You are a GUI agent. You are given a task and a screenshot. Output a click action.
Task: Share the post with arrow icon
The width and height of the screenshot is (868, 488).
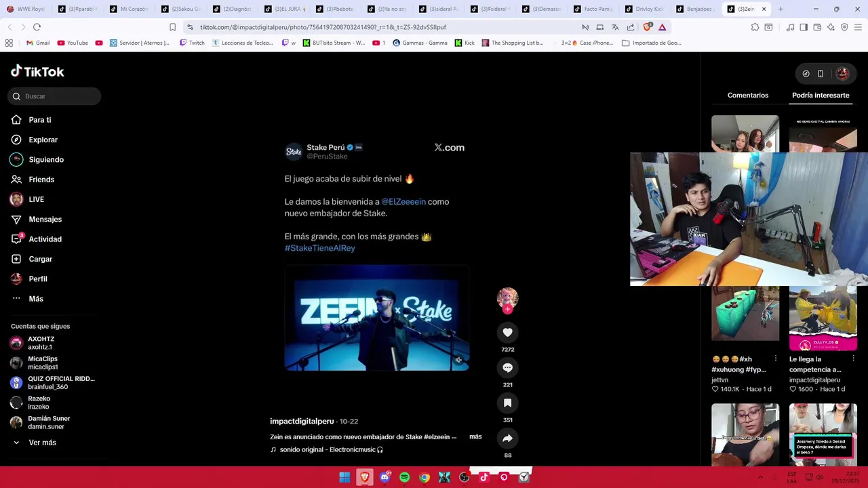(x=507, y=438)
